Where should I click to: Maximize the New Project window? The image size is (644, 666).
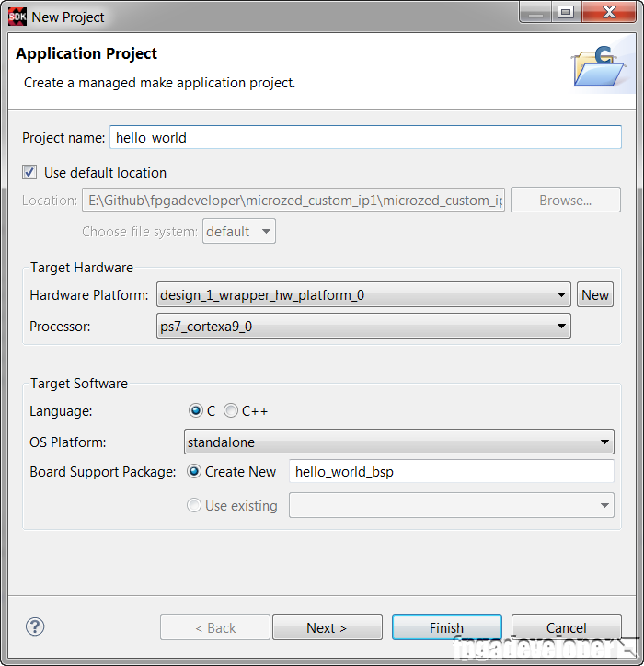(x=567, y=12)
